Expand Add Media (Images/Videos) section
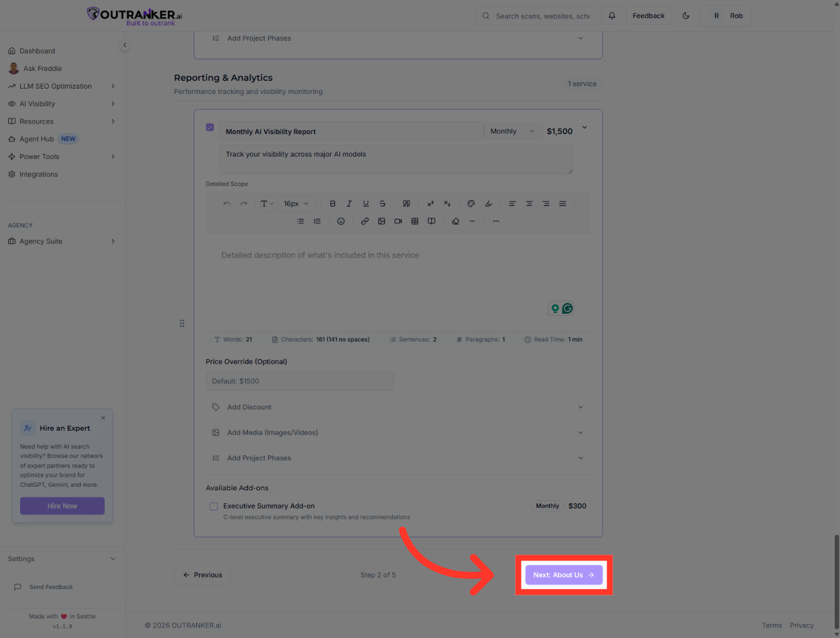840x638 pixels. [x=398, y=432]
